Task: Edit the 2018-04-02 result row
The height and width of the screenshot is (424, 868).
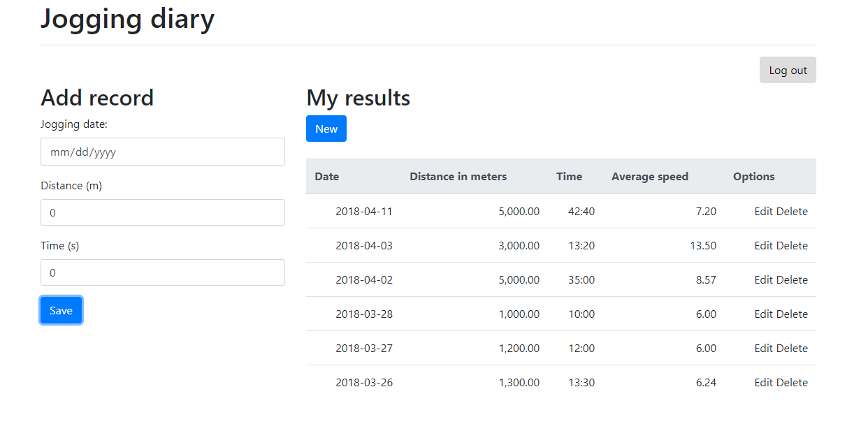Action: [x=763, y=280]
